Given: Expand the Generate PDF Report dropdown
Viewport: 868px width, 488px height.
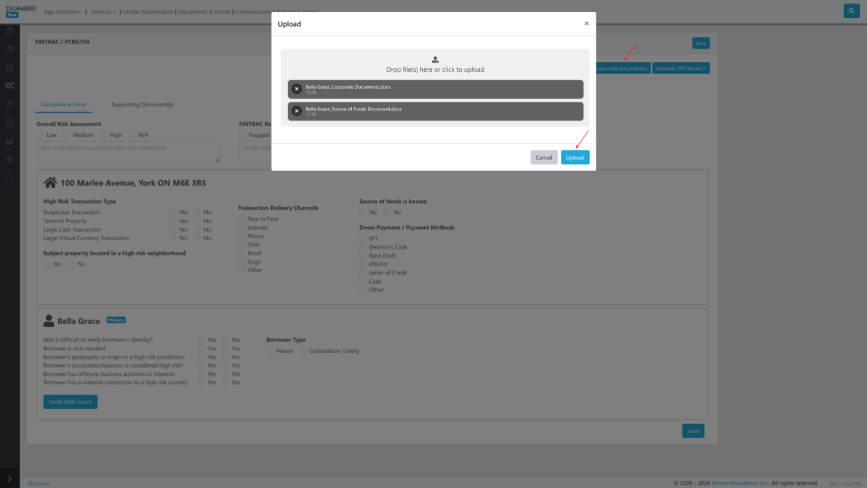Looking at the screenshot, I should (681, 69).
